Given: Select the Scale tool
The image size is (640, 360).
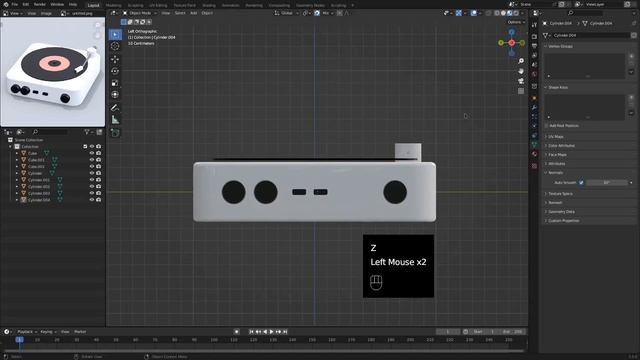Looking at the screenshot, I should (116, 83).
